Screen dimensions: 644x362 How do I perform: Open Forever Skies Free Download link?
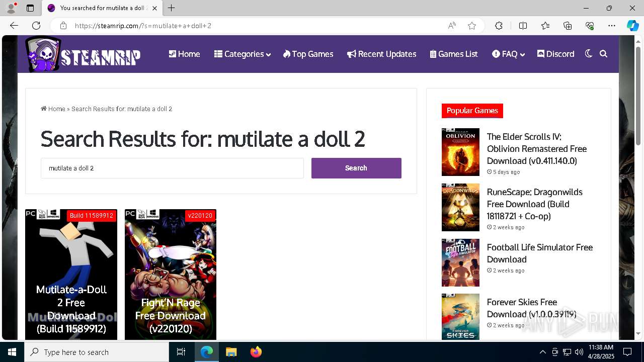click(532, 308)
